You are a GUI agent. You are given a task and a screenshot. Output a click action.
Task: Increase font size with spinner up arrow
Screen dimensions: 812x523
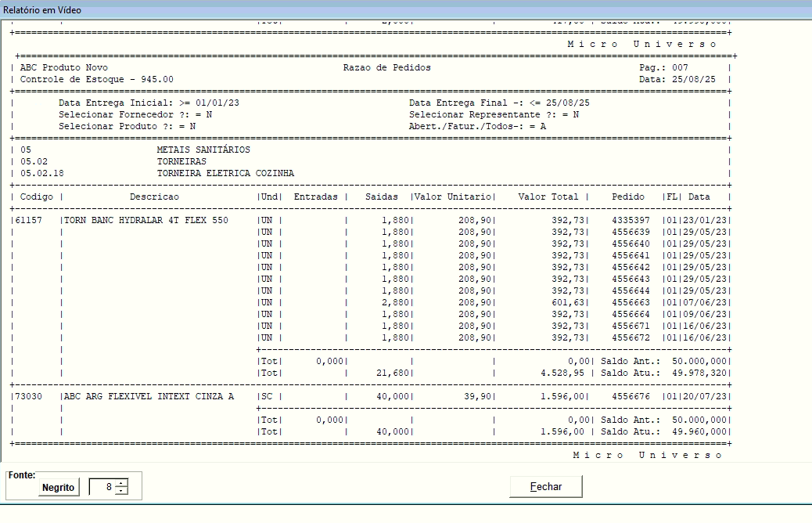121,483
